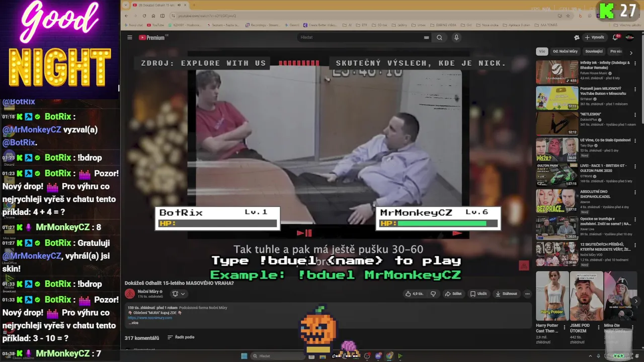Open the Windows Start menu
644x362 pixels.
click(x=244, y=356)
